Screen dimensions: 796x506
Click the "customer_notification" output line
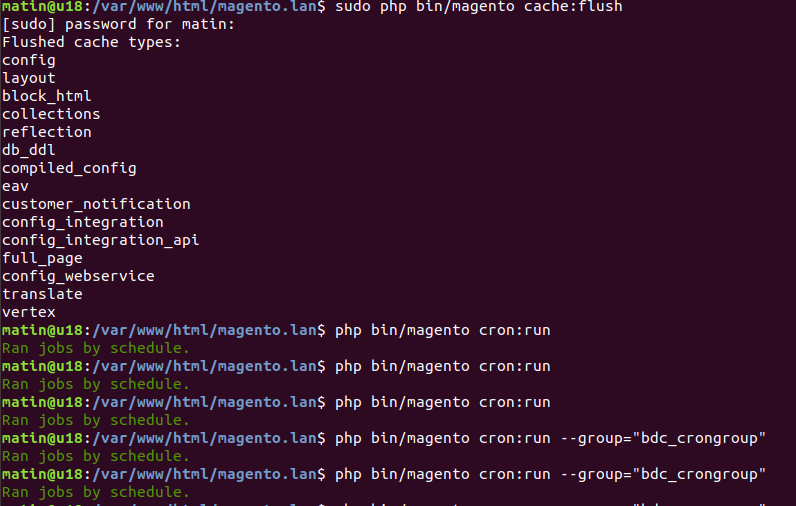96,204
